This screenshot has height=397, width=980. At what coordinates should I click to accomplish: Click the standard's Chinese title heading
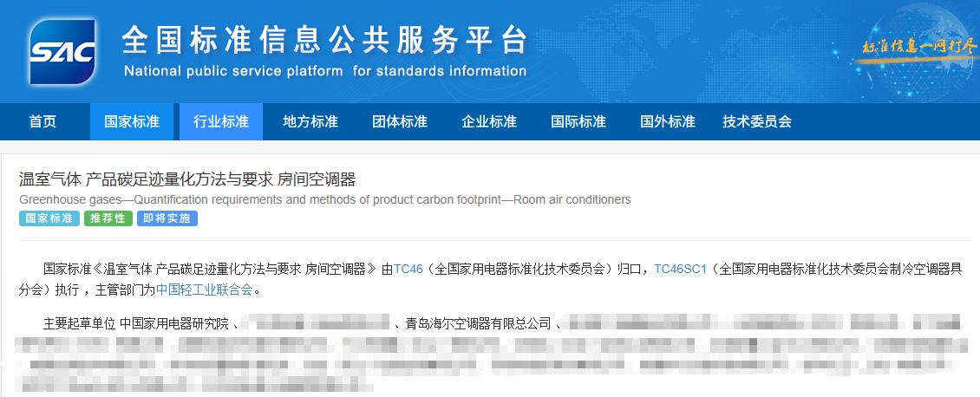click(187, 179)
